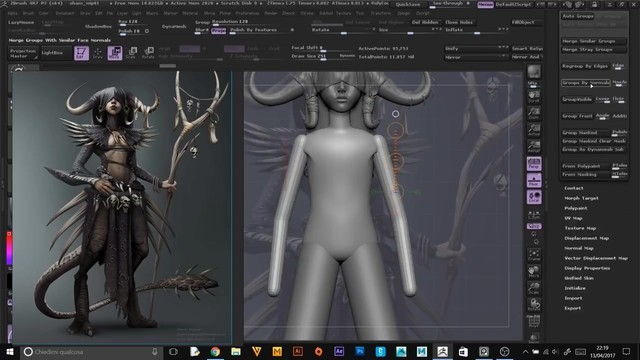The image size is (640, 360).
Task: Click the right-shelf Move view icon
Action: pos(534,271)
